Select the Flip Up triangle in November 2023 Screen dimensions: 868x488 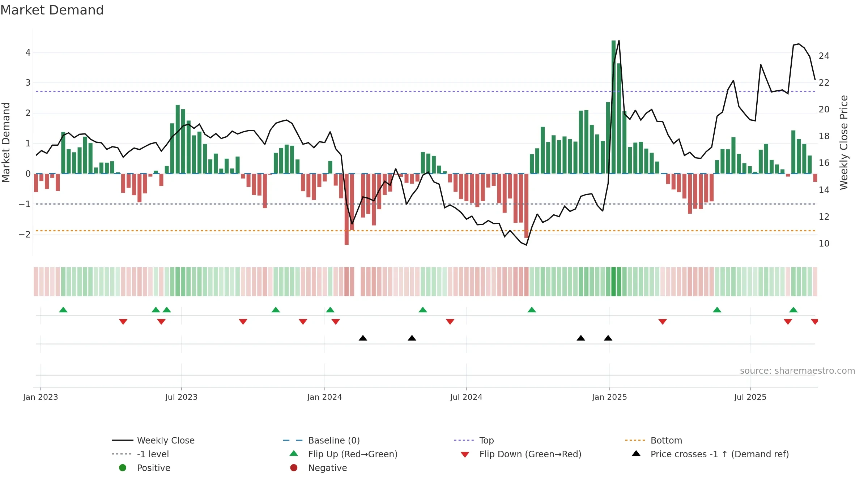pos(276,310)
